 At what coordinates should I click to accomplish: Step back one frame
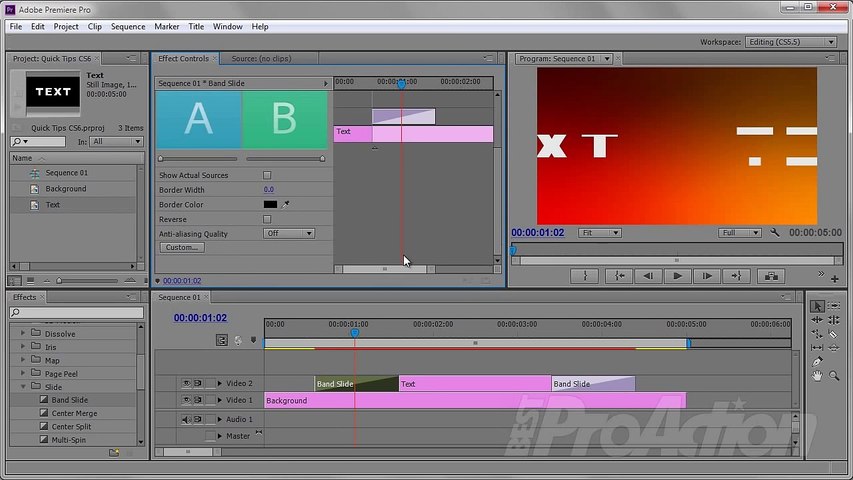pyautogui.click(x=648, y=276)
